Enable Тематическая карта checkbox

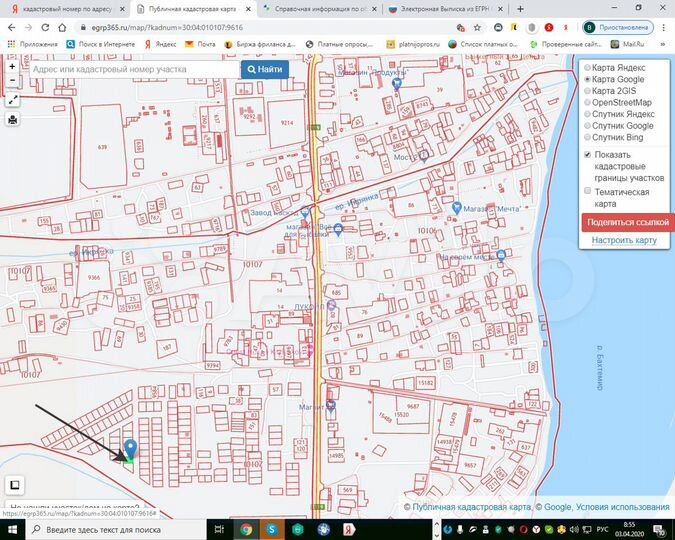click(588, 191)
